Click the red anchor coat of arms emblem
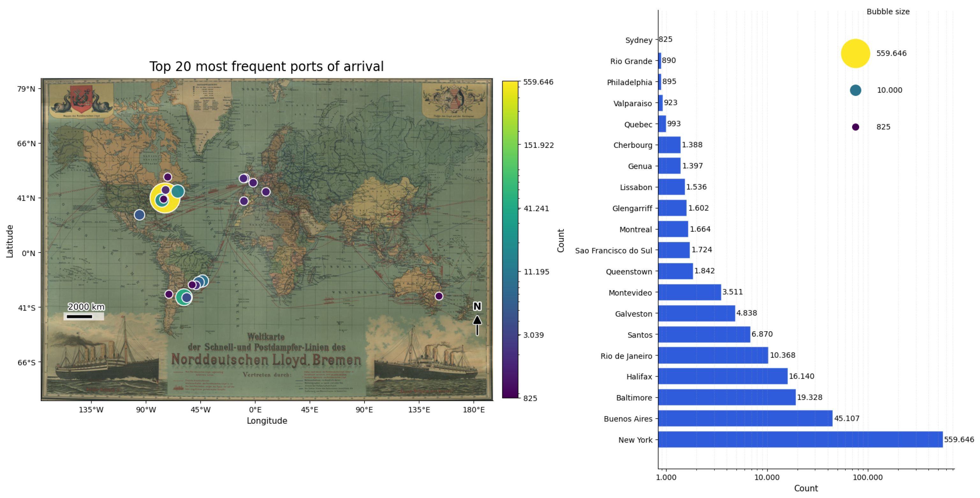This screenshot has height=498, width=980. (x=81, y=99)
